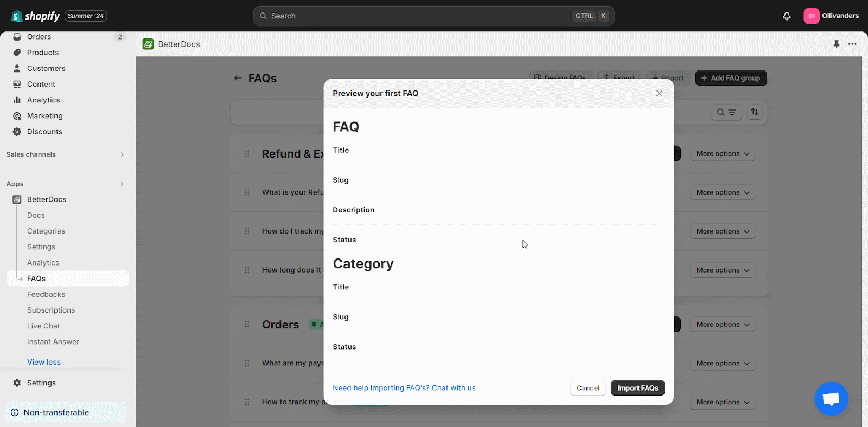Open More options for Orders group
This screenshot has height=427, width=868.
pyautogui.click(x=723, y=325)
